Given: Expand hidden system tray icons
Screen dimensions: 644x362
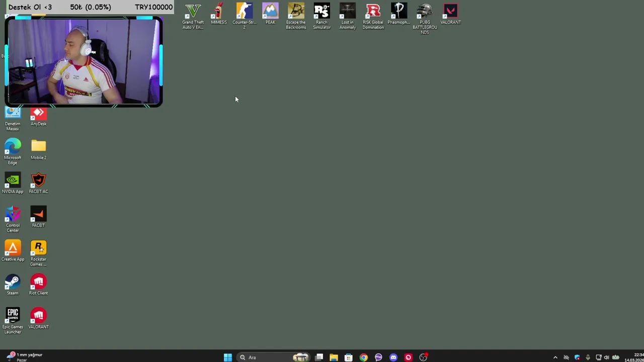Looking at the screenshot, I should (x=555, y=357).
